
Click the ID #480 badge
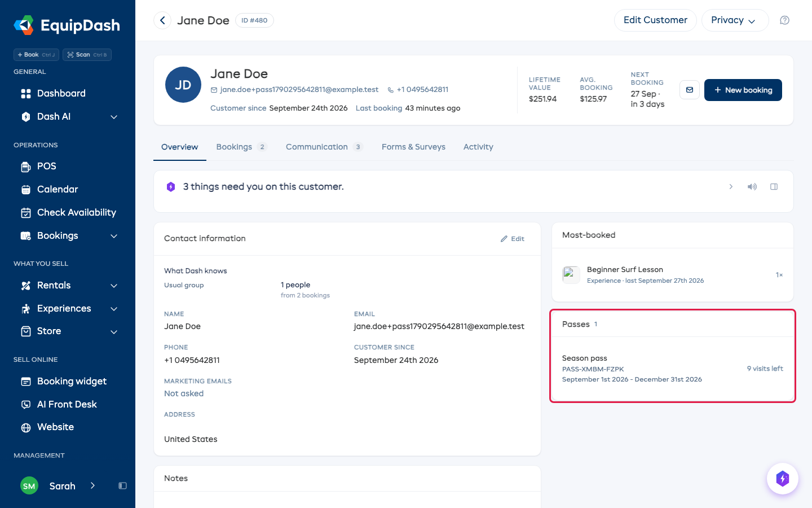(x=254, y=20)
